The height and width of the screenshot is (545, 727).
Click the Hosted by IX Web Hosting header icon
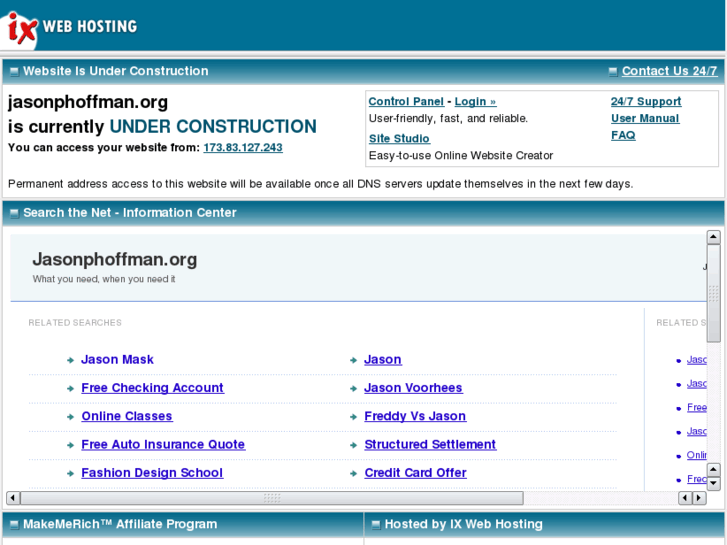[376, 525]
